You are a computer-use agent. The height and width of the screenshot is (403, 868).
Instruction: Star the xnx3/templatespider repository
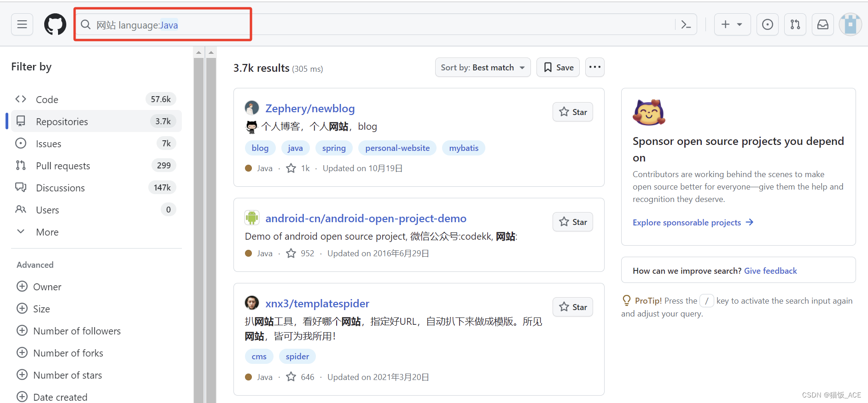click(x=573, y=307)
